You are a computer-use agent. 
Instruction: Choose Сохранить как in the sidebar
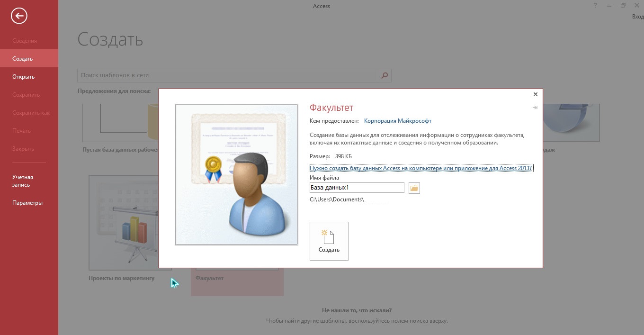click(29, 113)
